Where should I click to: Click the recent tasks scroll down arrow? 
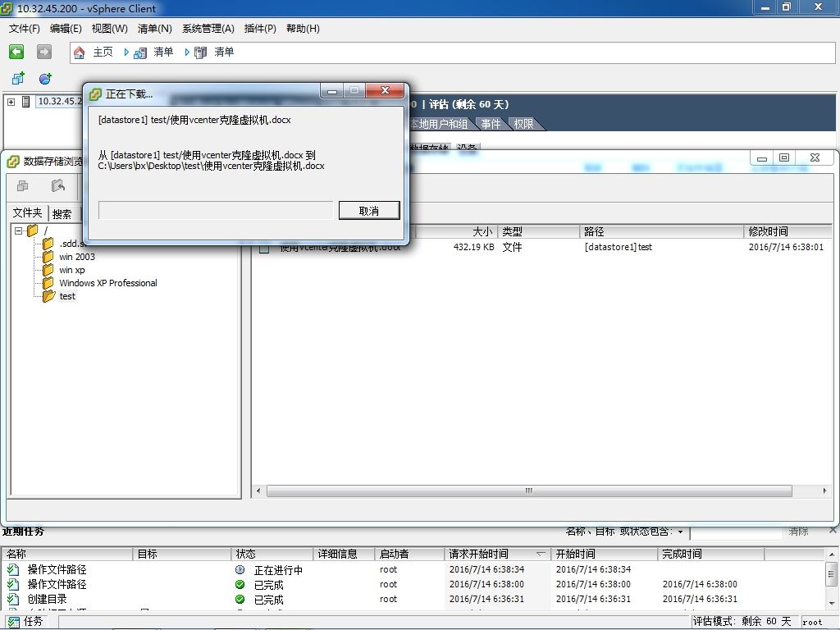(x=831, y=603)
